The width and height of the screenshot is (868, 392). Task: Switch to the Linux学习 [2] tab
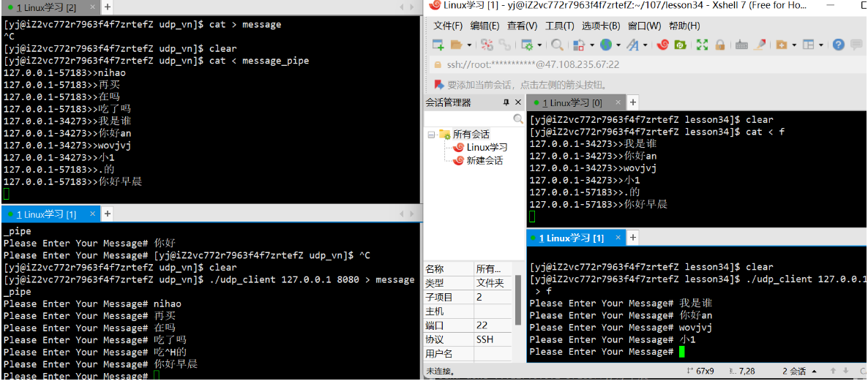coord(47,8)
